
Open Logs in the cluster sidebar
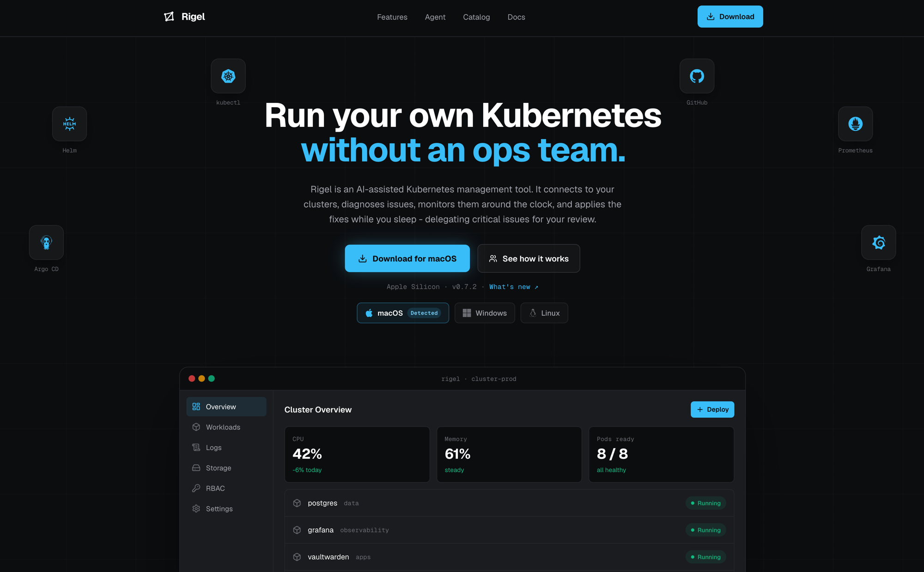click(x=226, y=447)
